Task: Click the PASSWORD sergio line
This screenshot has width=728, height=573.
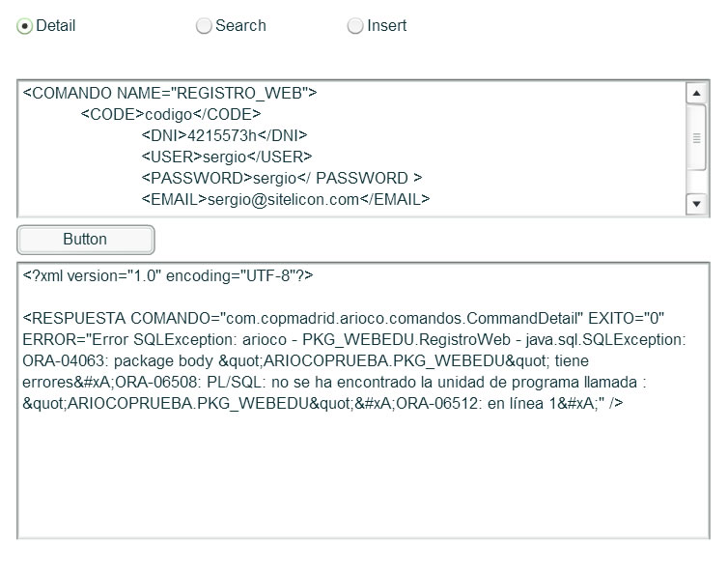Action: coord(282,178)
